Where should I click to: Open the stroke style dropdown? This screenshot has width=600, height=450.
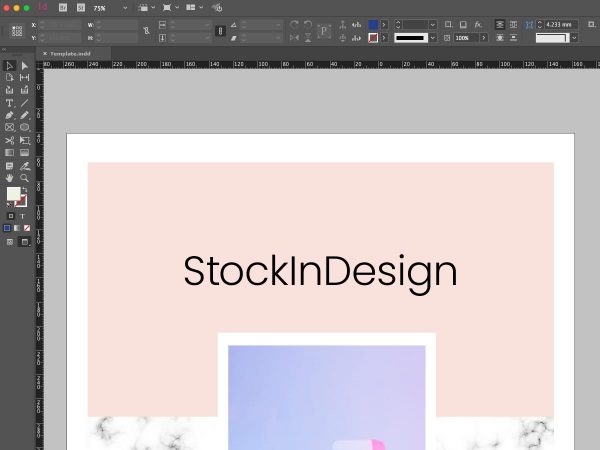(433, 38)
